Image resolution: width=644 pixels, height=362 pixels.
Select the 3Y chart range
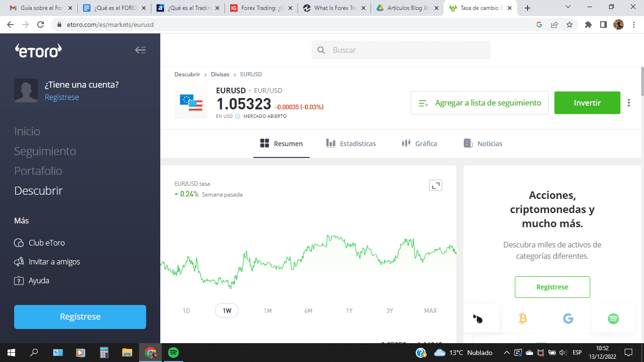coord(390,311)
